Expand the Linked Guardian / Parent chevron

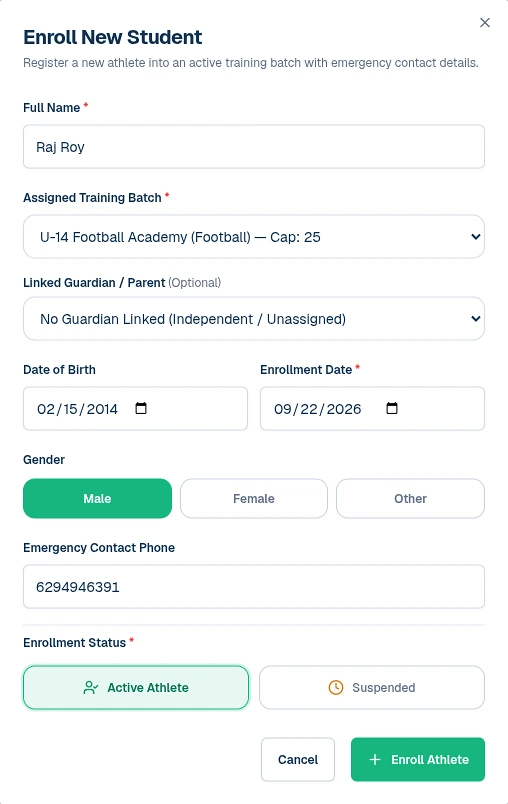pos(475,319)
